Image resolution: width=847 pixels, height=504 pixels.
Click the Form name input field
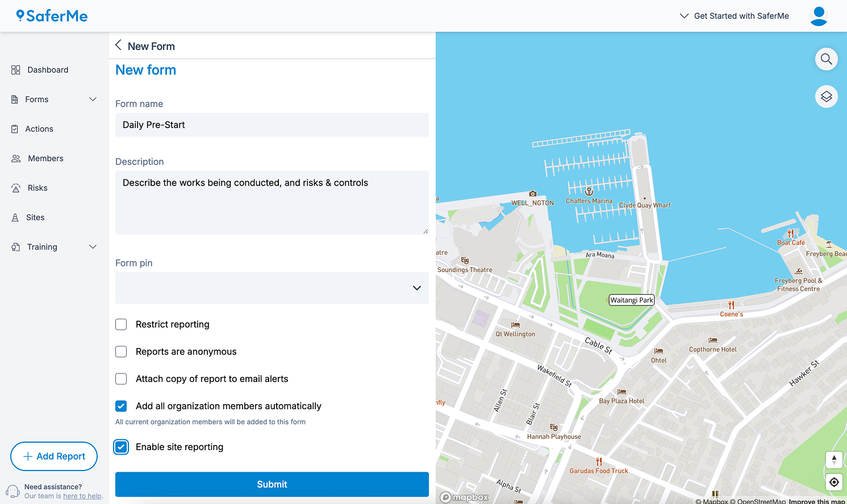pos(272,125)
